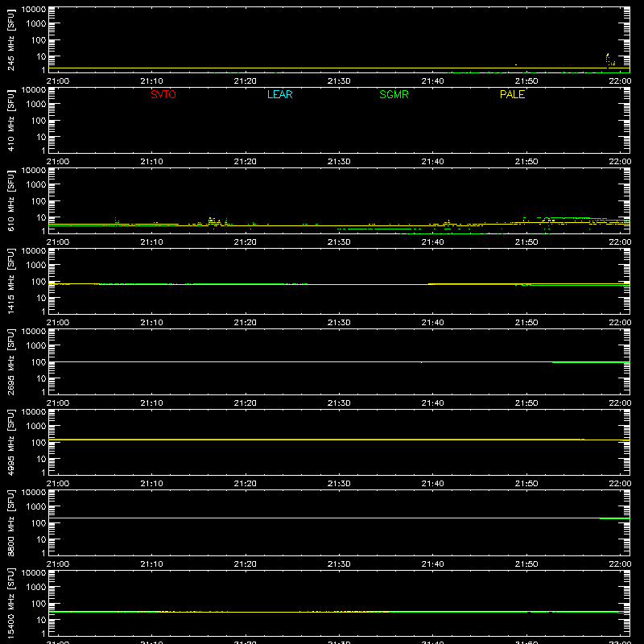
Task: Select the 610 MHz [SFU] axis title
Action: pos(10,200)
